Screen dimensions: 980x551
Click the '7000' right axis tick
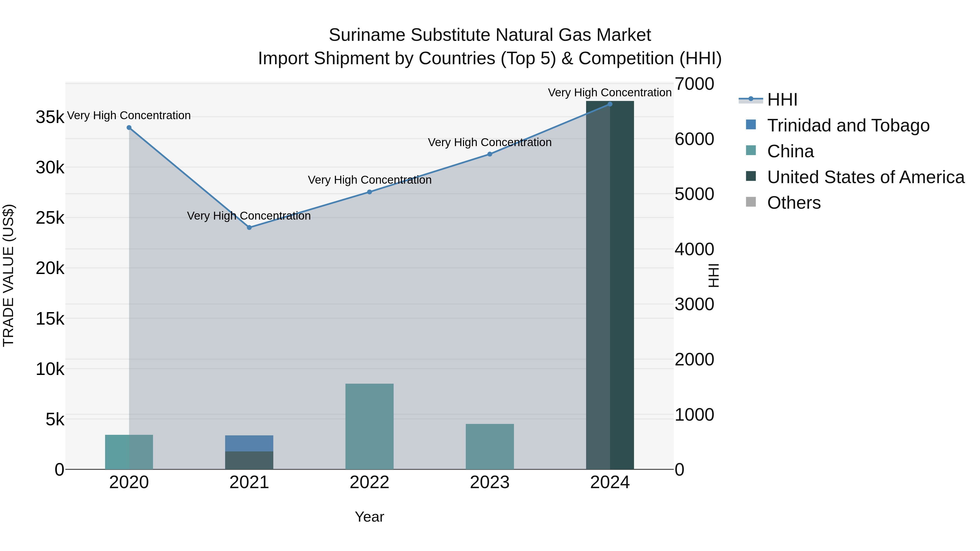coord(695,84)
